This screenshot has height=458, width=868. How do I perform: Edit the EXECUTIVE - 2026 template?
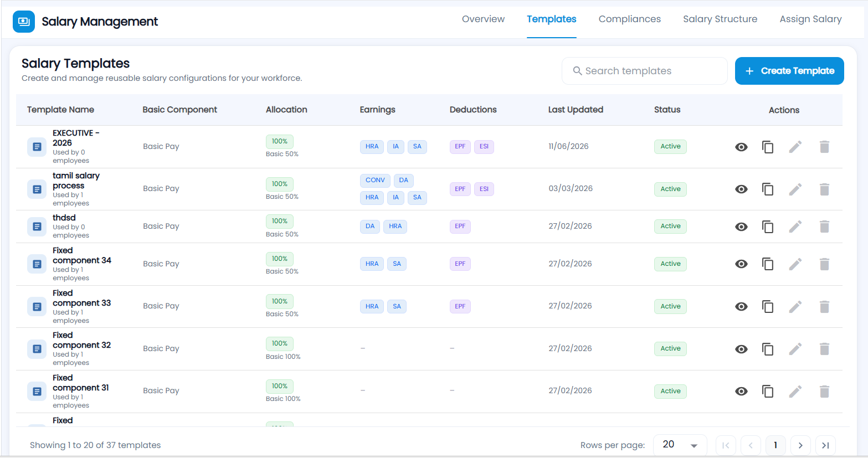point(795,147)
